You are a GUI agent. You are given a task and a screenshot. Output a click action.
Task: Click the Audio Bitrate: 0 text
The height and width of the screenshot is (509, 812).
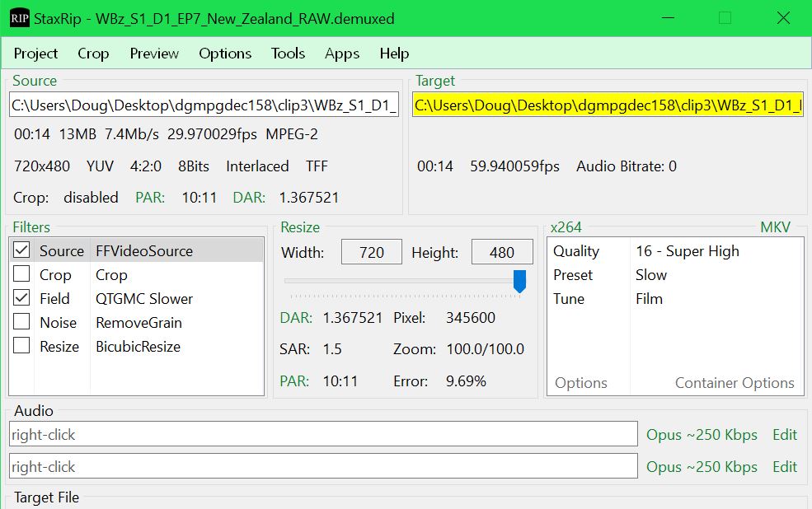point(626,166)
